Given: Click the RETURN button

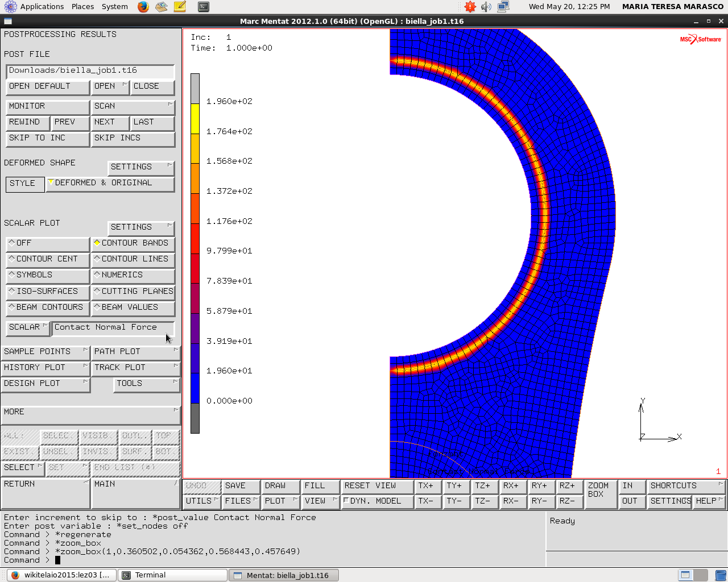Looking at the screenshot, I should coord(45,493).
